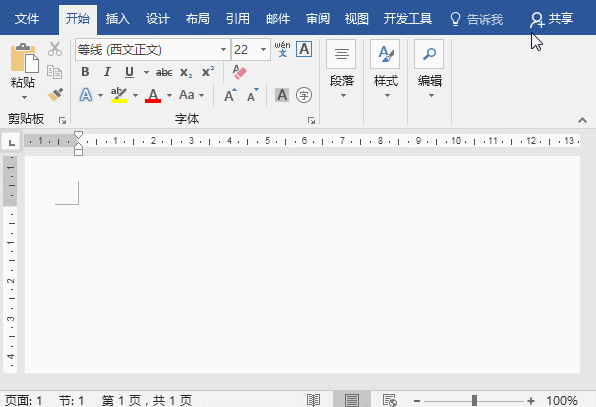Click the zoom out minus button

tap(417, 401)
